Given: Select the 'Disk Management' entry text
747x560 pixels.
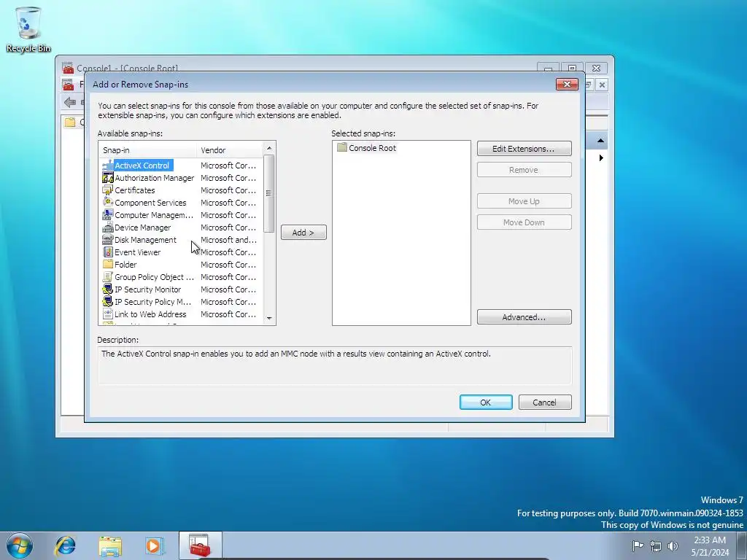Looking at the screenshot, I should point(145,239).
